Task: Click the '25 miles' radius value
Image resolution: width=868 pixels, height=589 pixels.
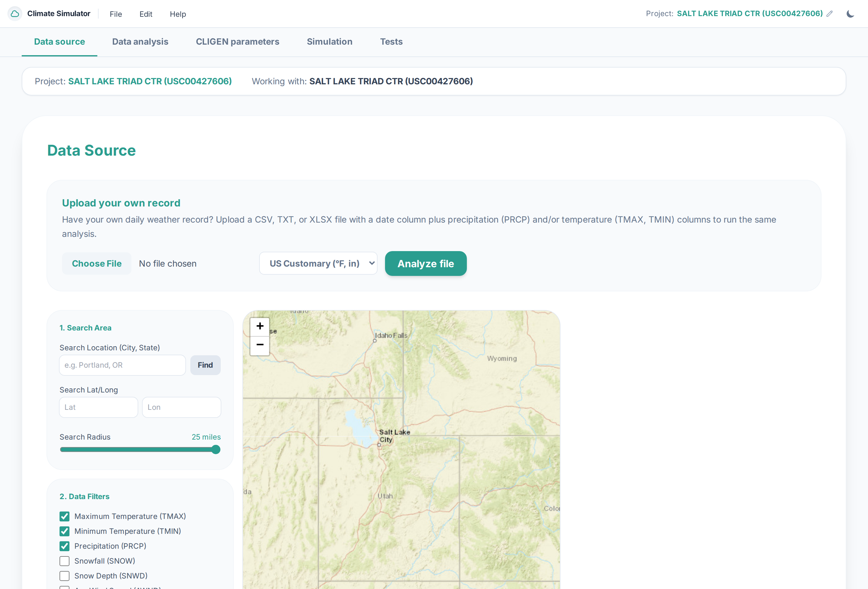Action: [x=206, y=437]
